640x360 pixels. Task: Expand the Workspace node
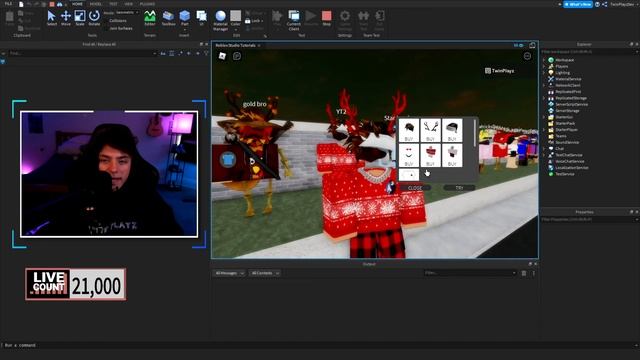pos(544,60)
